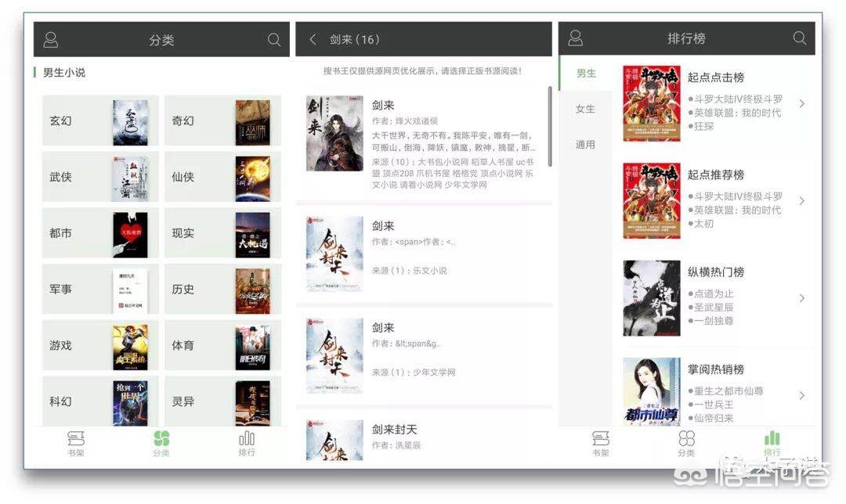Click 来源 (1)：乐文小说 text

coord(410,270)
